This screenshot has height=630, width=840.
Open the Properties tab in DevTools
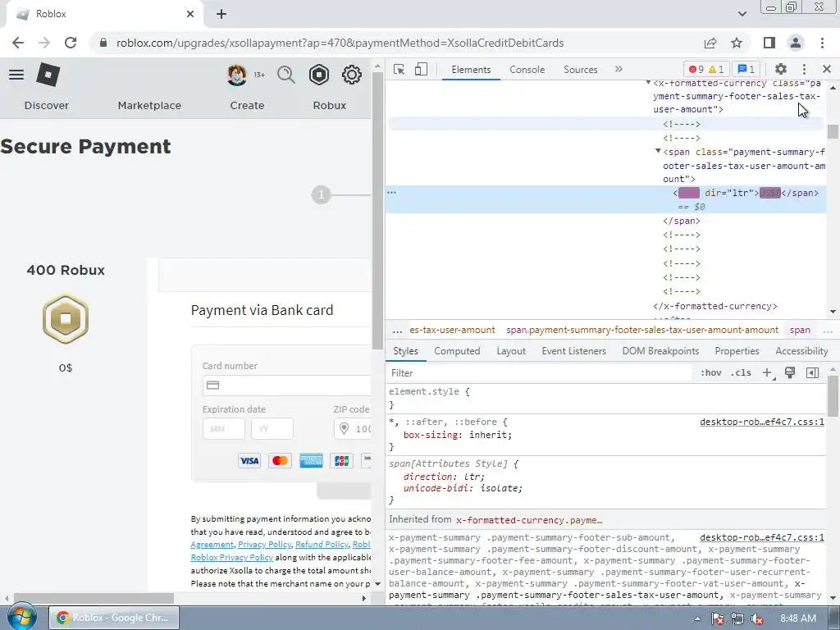[x=737, y=351]
